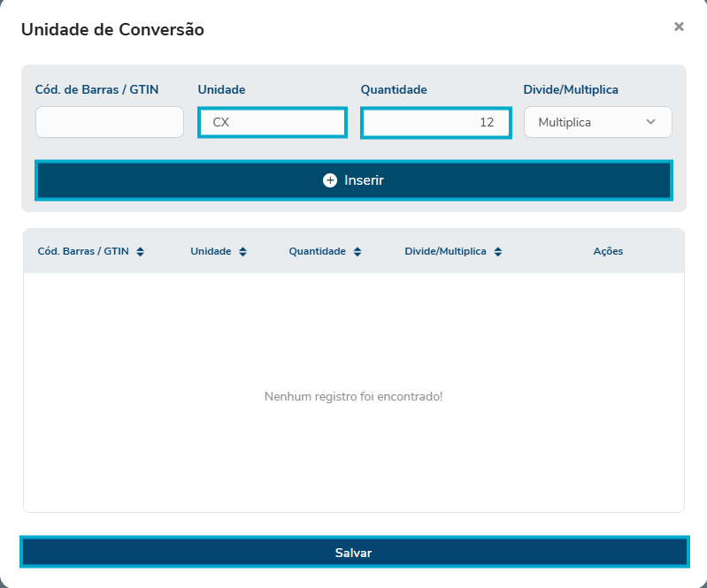Expand dropdown chevron in Multiplica selector
This screenshot has width=707, height=588.
point(651,122)
